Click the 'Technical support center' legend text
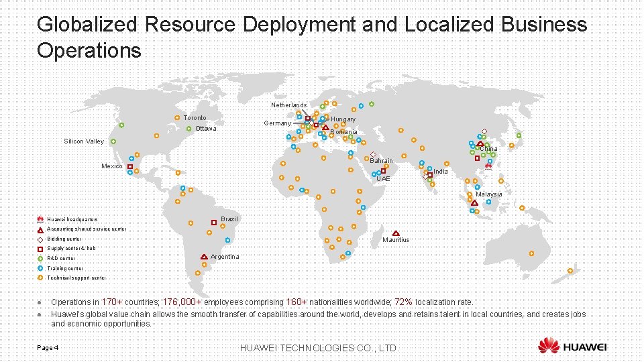 click(x=76, y=278)
